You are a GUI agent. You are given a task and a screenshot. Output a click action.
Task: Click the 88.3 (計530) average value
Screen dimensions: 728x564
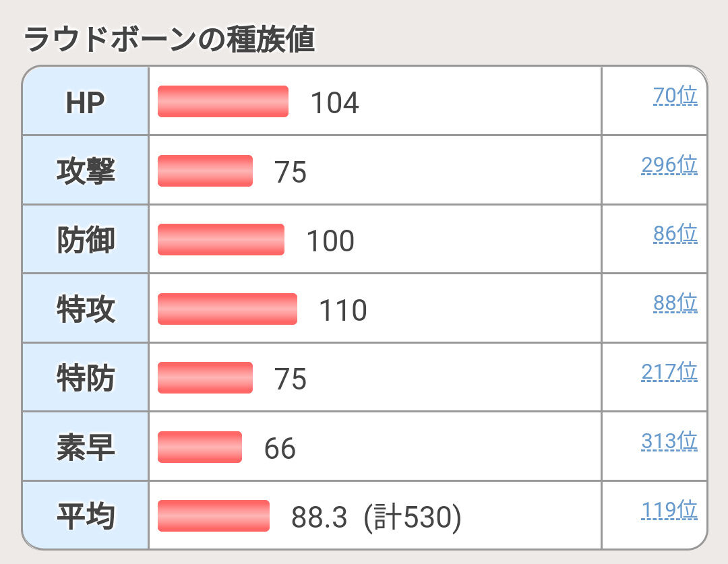[377, 517]
